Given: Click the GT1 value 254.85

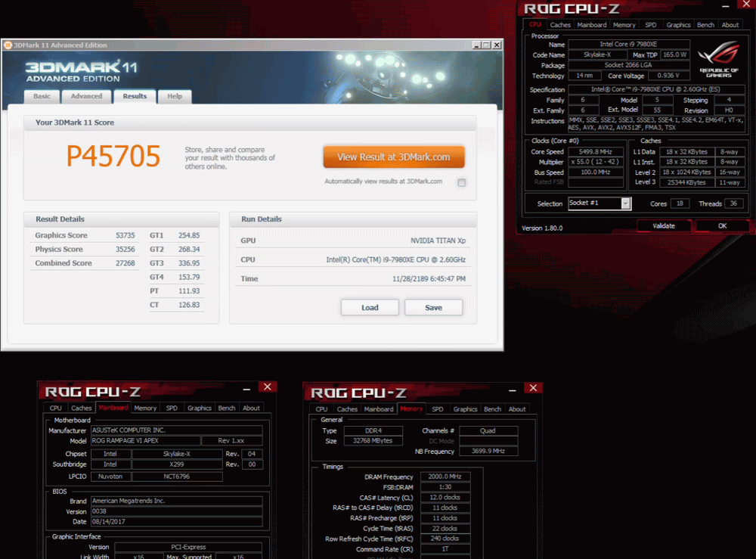Looking at the screenshot, I should [189, 235].
